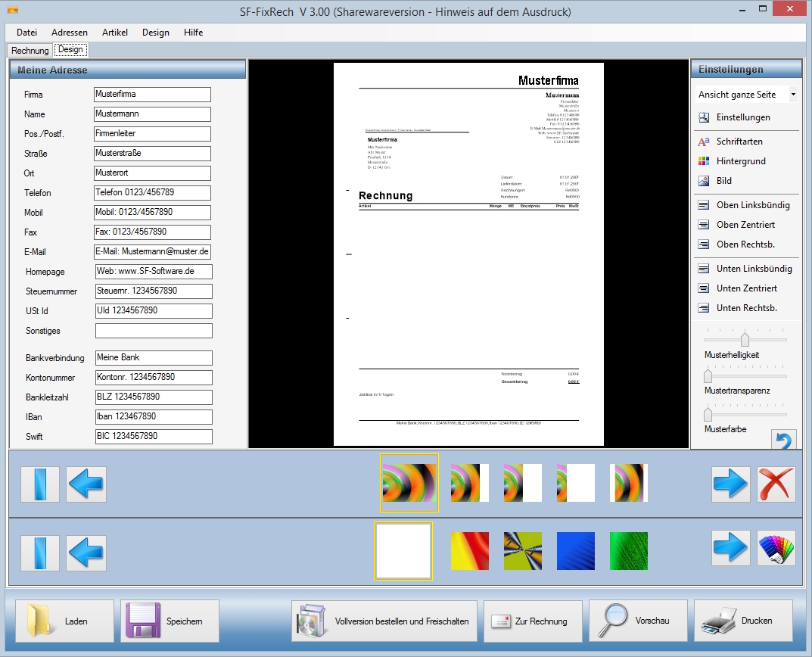
Task: Click the Swift input field
Action: 154,437
